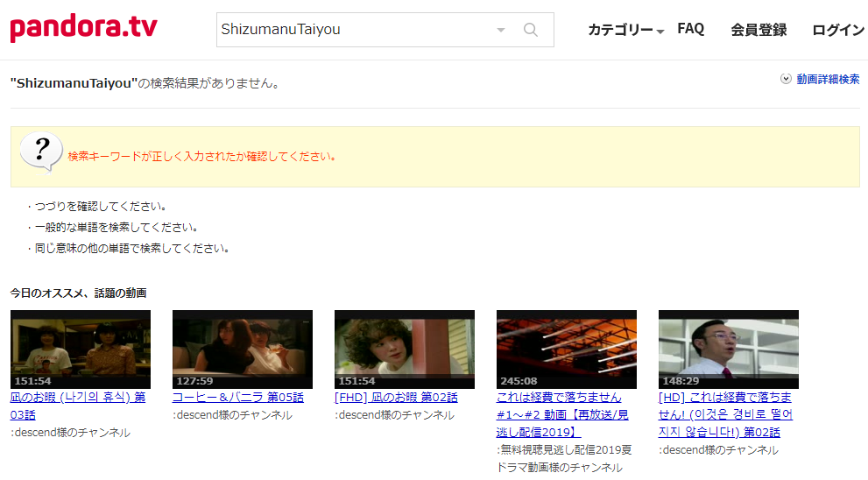
Task: Click descend channel under [HD] これは経費で落ちません
Action: (x=718, y=450)
